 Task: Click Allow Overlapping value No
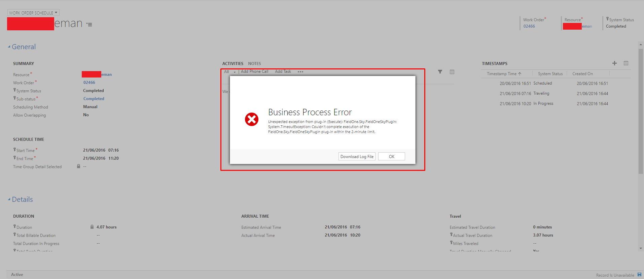(86, 115)
